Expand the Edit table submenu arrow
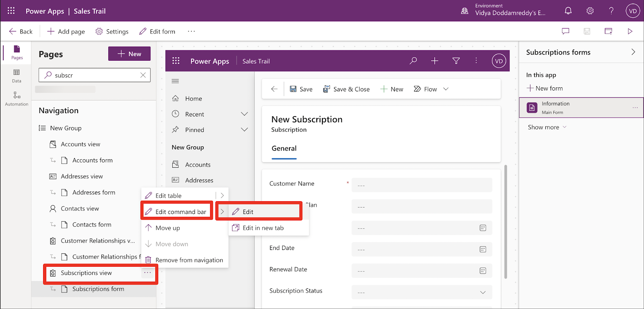The width and height of the screenshot is (644, 309). point(222,196)
